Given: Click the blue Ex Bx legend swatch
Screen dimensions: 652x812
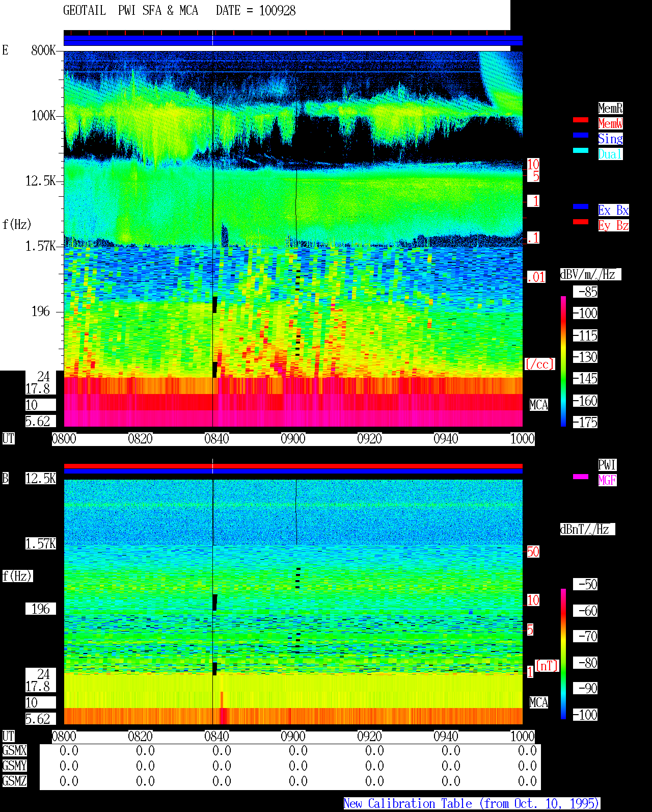Looking at the screenshot, I should point(581,206).
